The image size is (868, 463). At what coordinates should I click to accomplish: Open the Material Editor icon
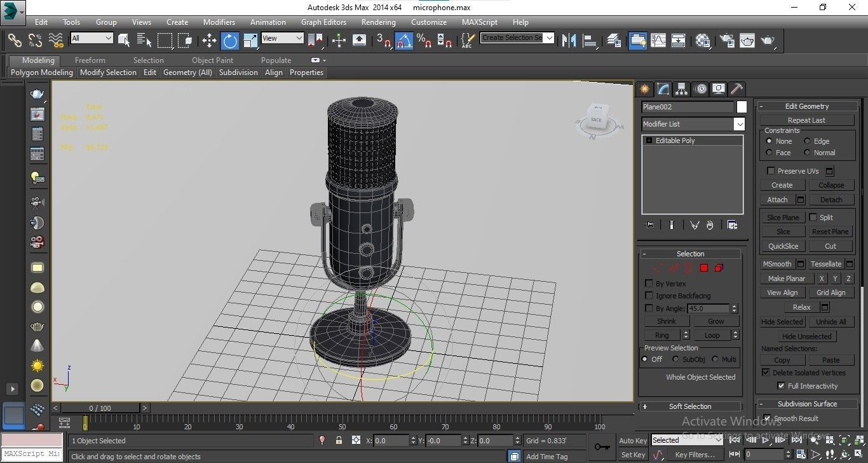pos(703,40)
